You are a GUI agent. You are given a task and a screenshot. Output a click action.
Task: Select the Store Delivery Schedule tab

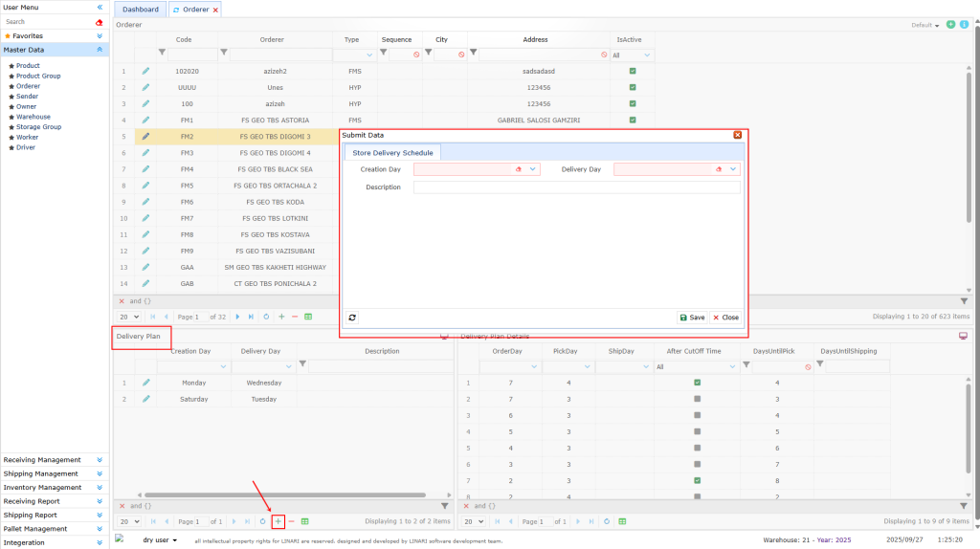pos(392,152)
